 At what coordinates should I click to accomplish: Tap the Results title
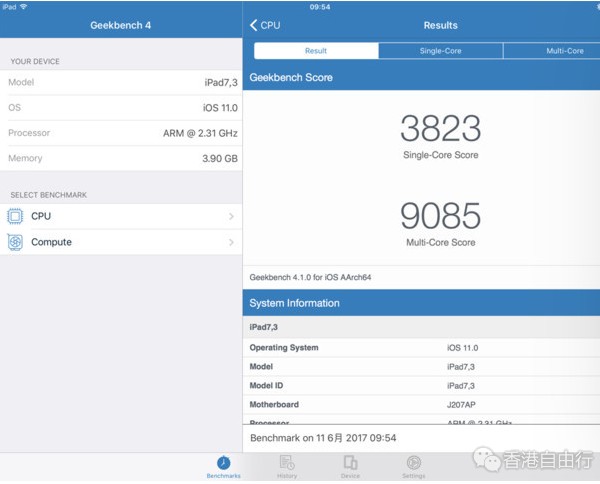(440, 25)
